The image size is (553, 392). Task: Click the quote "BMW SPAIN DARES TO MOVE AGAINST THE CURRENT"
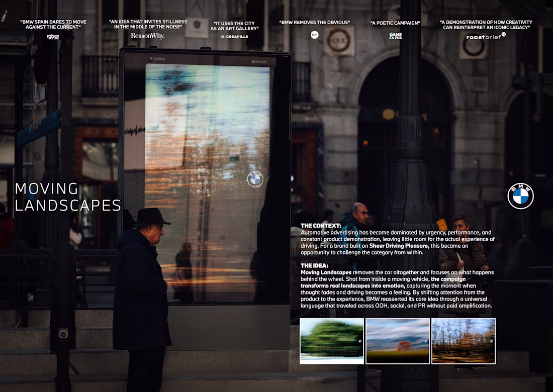click(x=53, y=24)
